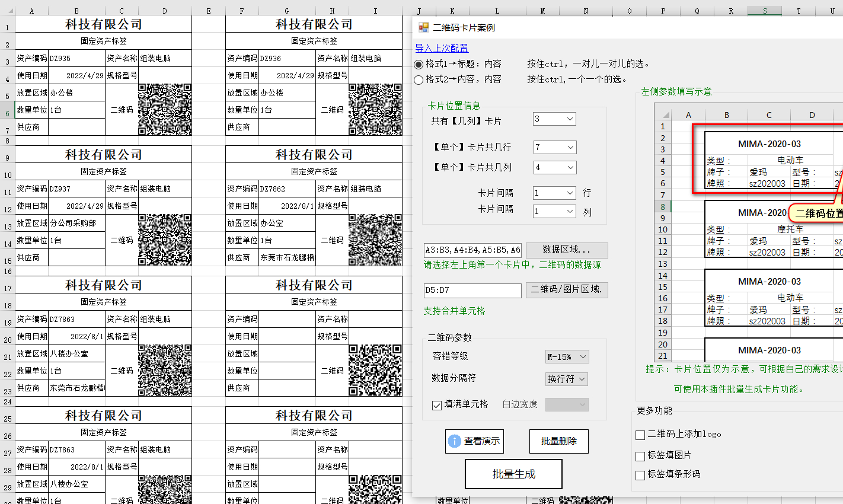Click cell containing DZ7862
This screenshot has height=504, width=843.
[x=287, y=189]
